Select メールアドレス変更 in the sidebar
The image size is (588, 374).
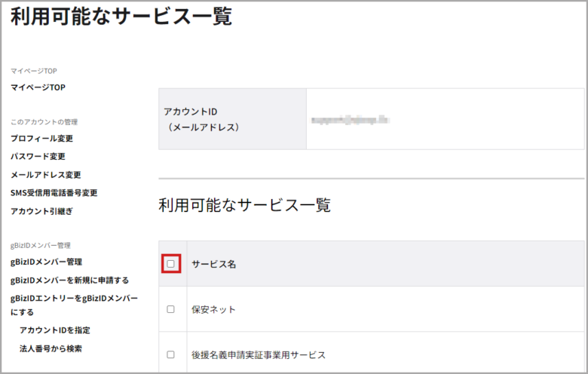[46, 175]
